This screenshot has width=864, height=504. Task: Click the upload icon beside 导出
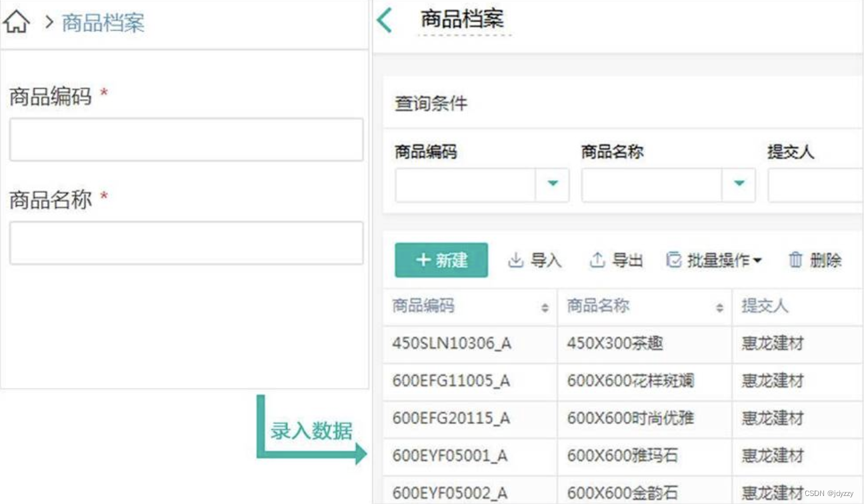click(x=597, y=261)
